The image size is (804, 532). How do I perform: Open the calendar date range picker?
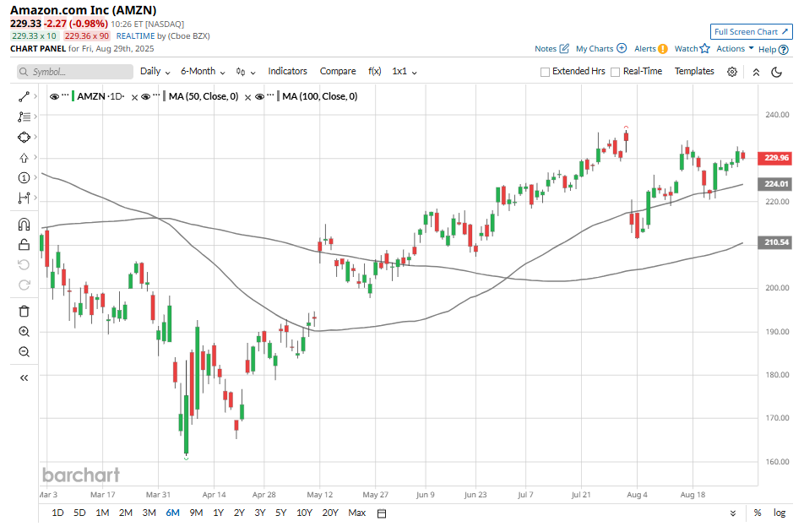pos(382,513)
